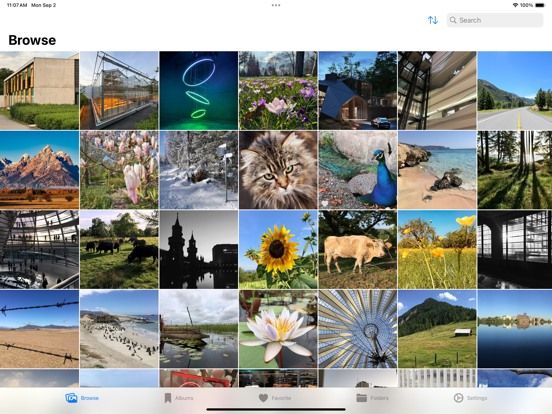
Task: Tap the sort order arrows icon
Action: [x=433, y=20]
